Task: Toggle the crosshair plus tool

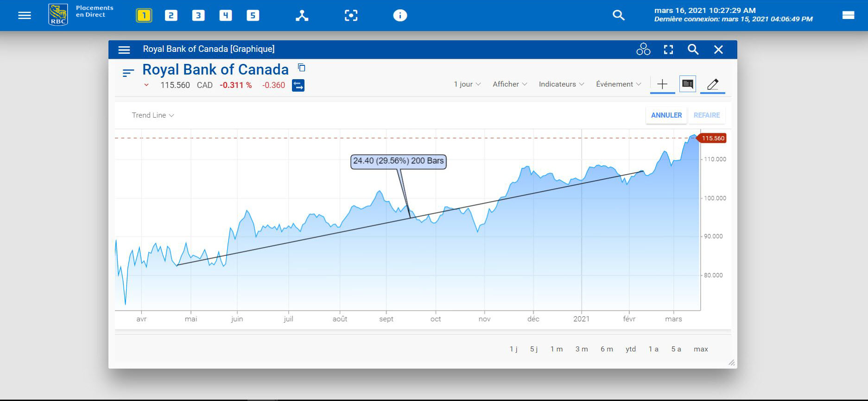Action: tap(662, 84)
